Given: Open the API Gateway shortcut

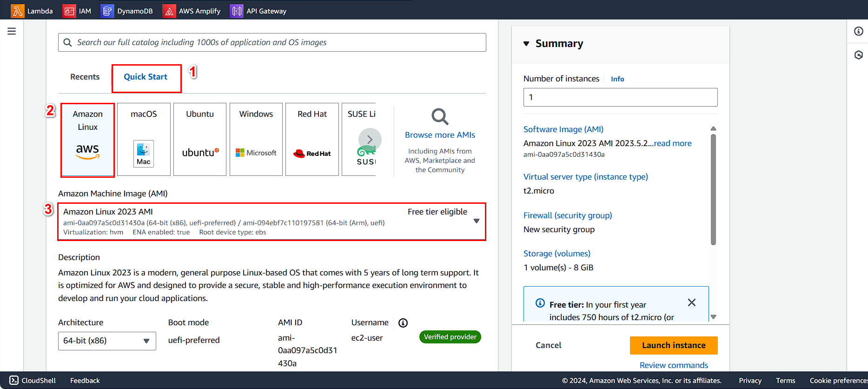Looking at the screenshot, I should coord(258,11).
